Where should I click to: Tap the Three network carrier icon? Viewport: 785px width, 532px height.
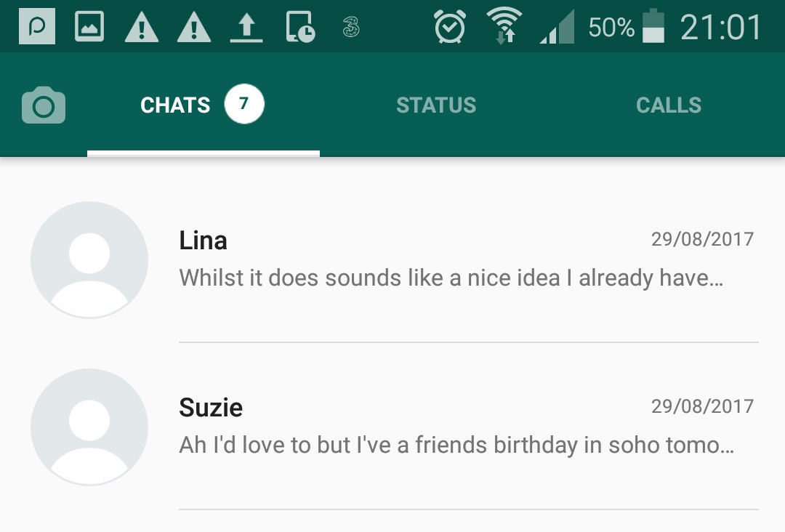click(351, 28)
